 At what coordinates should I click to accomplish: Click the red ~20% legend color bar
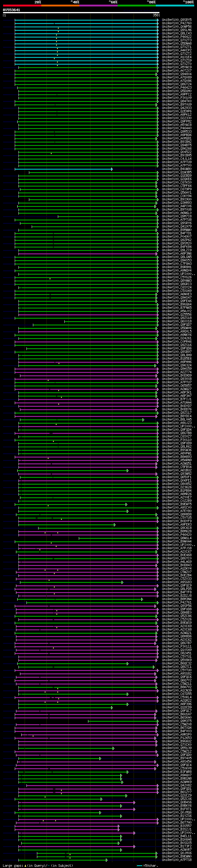click(x=22, y=6)
